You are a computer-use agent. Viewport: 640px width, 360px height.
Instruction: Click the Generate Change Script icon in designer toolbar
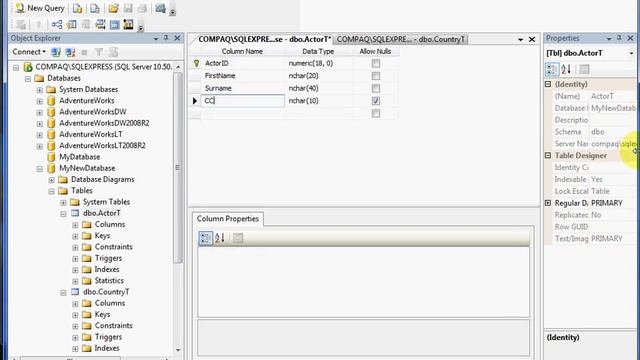tap(21, 25)
